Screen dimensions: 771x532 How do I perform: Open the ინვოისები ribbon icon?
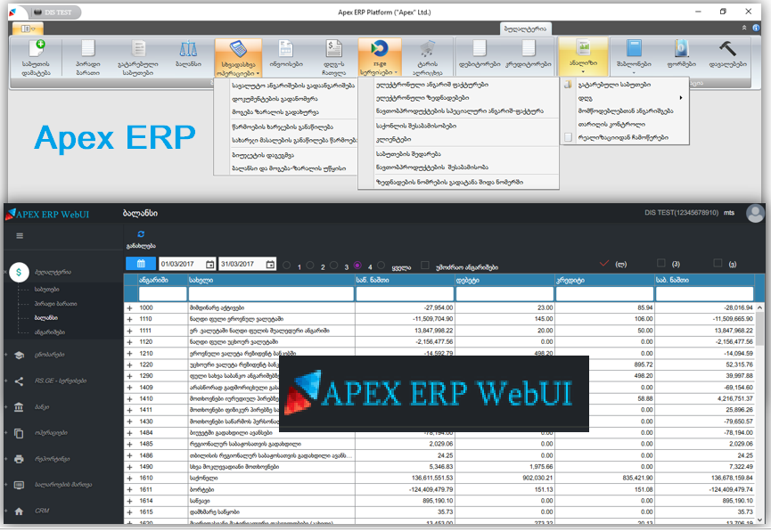pyautogui.click(x=286, y=49)
